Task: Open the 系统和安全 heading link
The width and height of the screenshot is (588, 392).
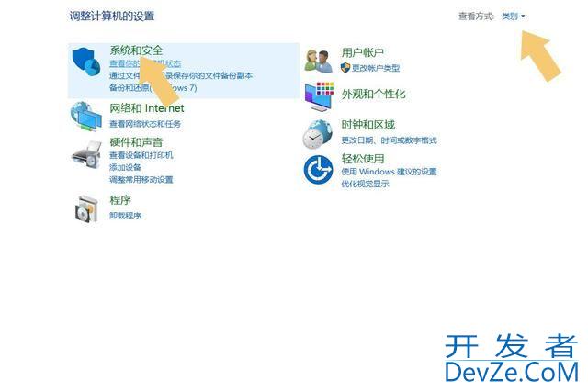Action: point(136,50)
